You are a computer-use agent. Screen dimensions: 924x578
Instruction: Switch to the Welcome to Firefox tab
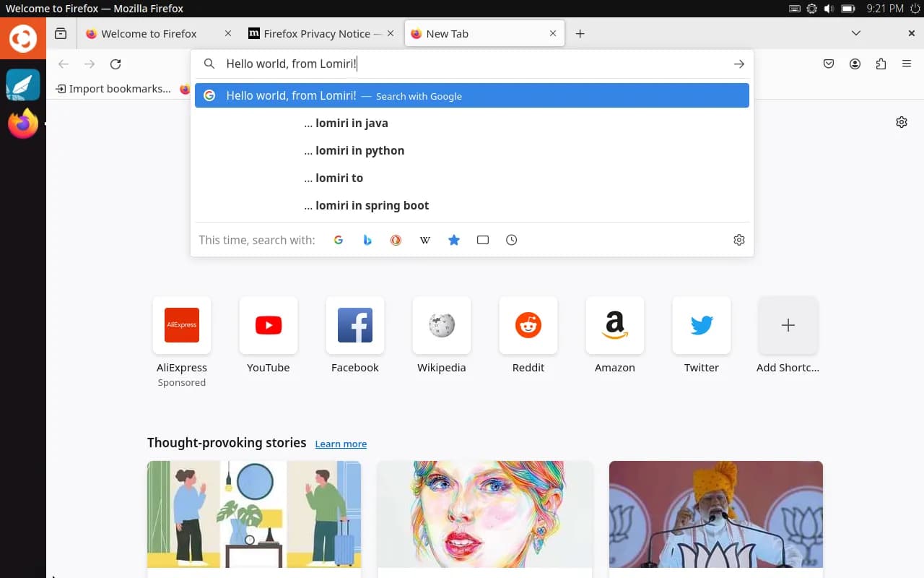click(149, 33)
